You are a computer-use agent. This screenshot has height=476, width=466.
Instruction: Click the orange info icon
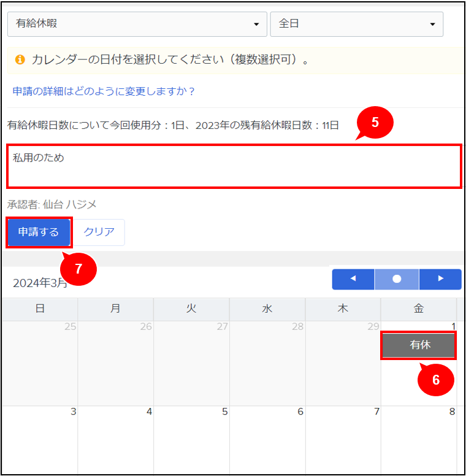(20, 60)
